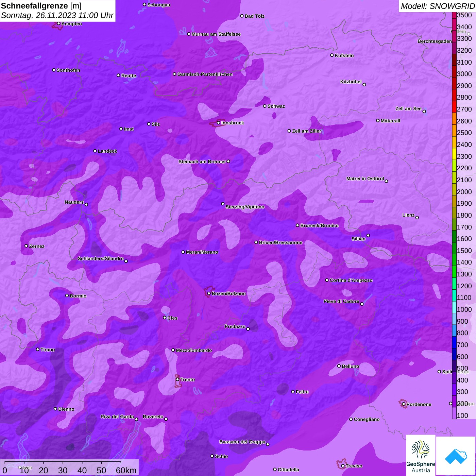Click the Bad Tölz location dot

(242, 16)
